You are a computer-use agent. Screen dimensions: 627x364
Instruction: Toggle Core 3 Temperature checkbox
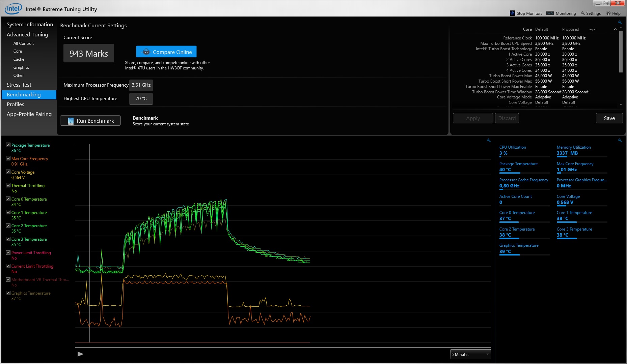click(x=8, y=239)
